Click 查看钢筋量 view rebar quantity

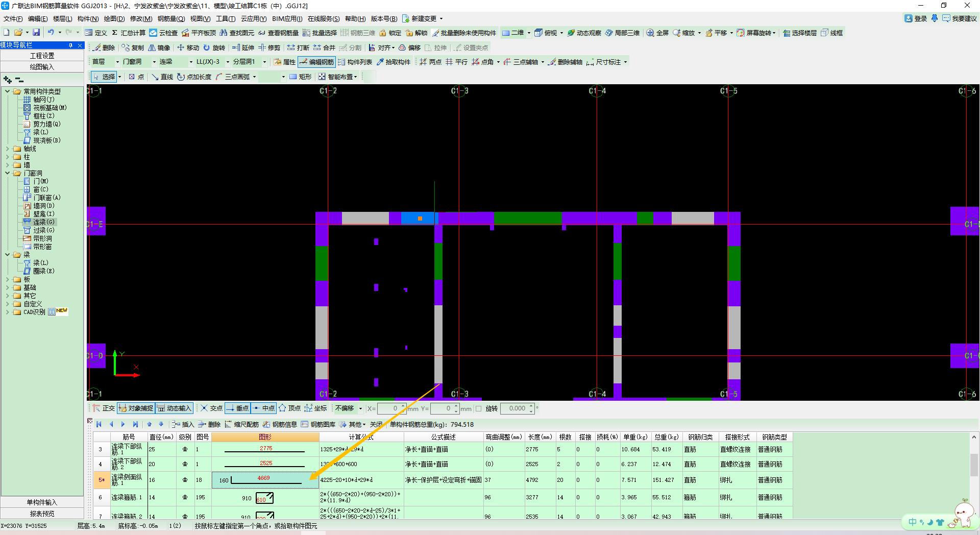pyautogui.click(x=278, y=33)
